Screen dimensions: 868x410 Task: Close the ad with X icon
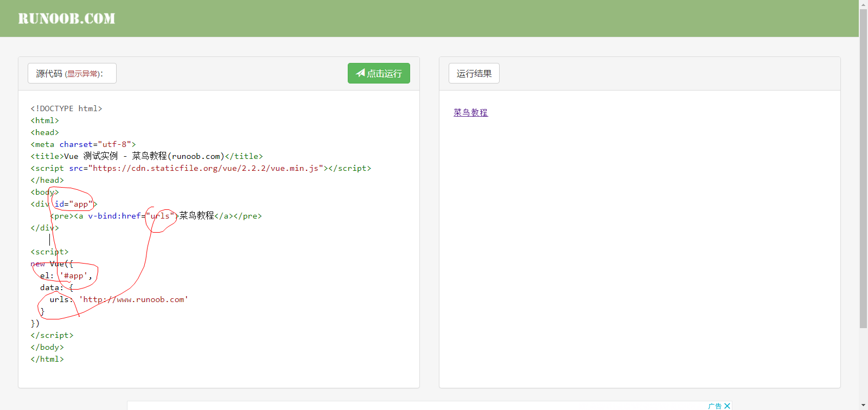click(727, 406)
